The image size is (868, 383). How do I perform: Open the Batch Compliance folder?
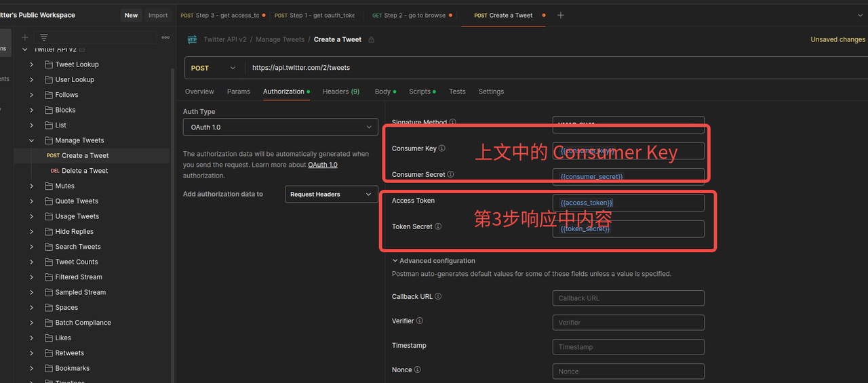pos(83,323)
